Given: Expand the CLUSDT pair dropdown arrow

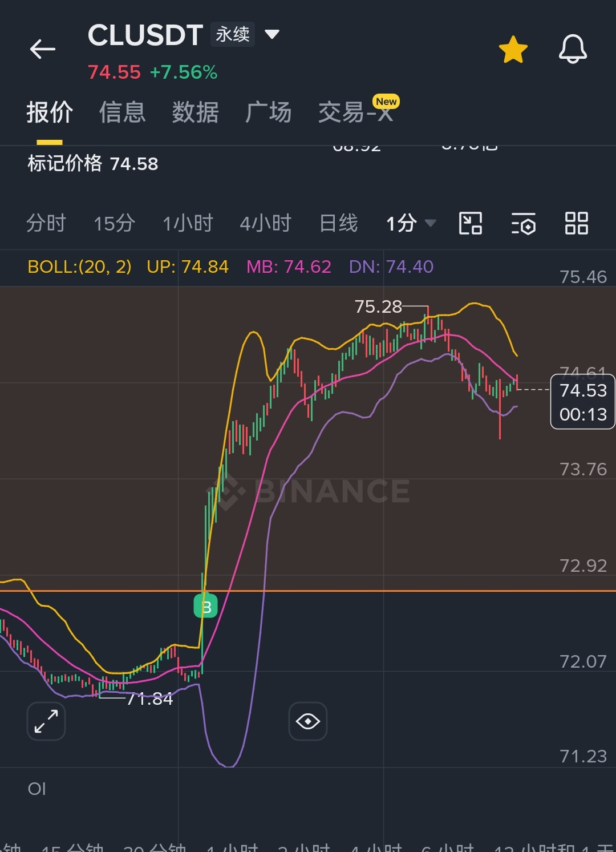Looking at the screenshot, I should tap(272, 35).
